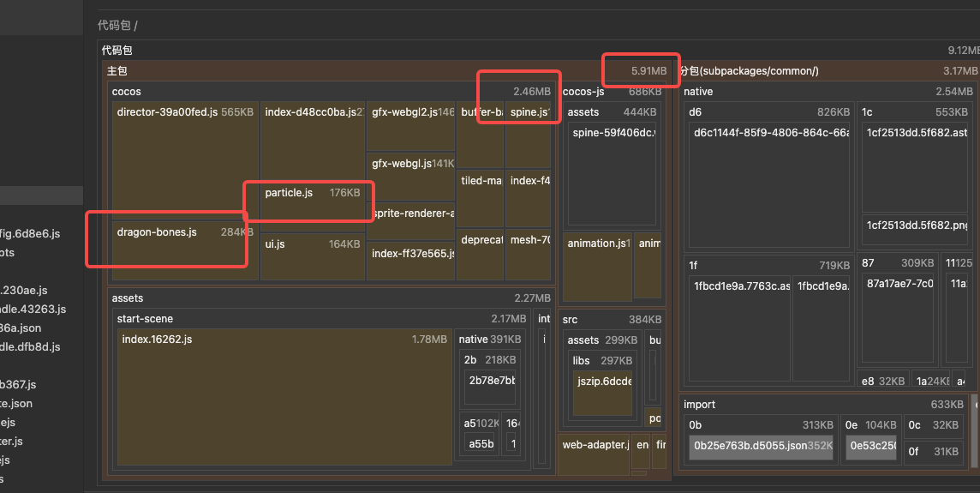Select the 0b 313KB folder header
Screen dimensions: 980x493
761,424
